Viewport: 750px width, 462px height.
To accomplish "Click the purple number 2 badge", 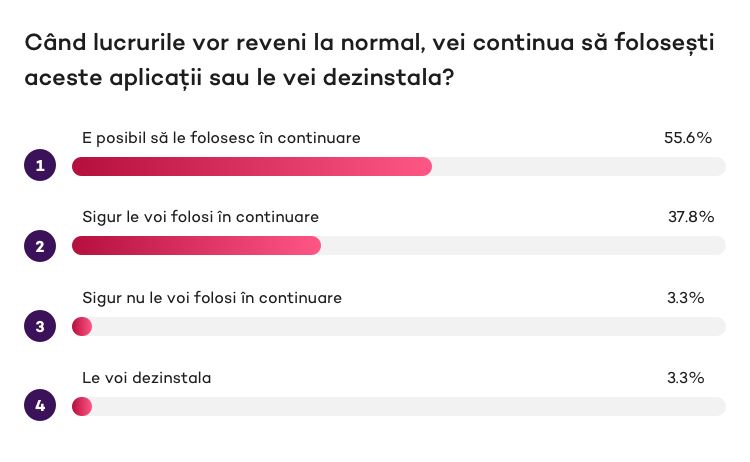I will [40, 246].
